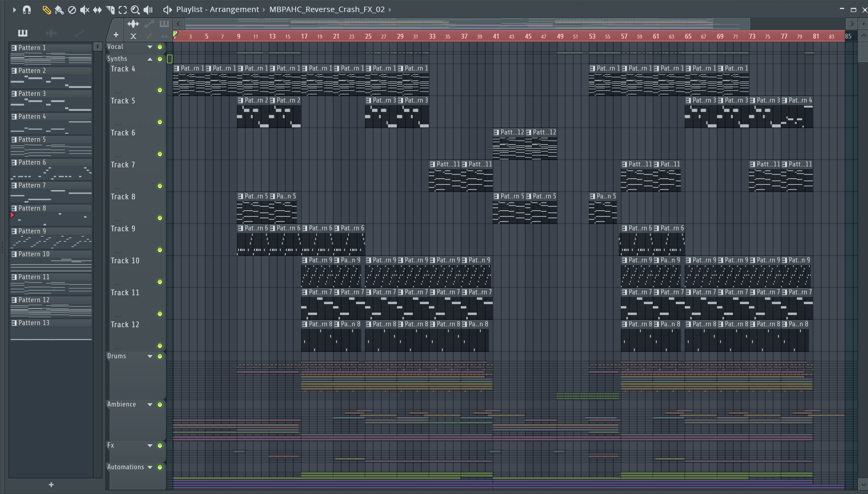Collapse the Synths track group arrow
This screenshot has height=494, width=868.
pyautogui.click(x=149, y=59)
